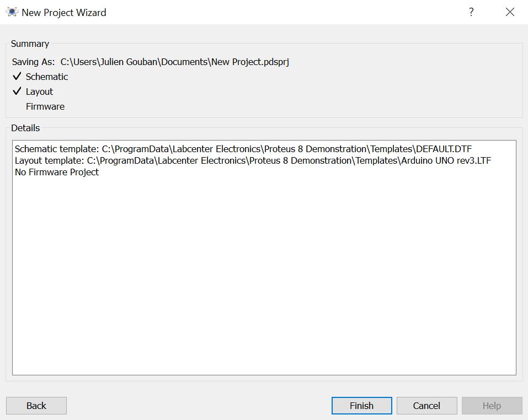Click the Layout template line in Details
Viewport: 528px width, 420px height.
pyautogui.click(x=252, y=160)
